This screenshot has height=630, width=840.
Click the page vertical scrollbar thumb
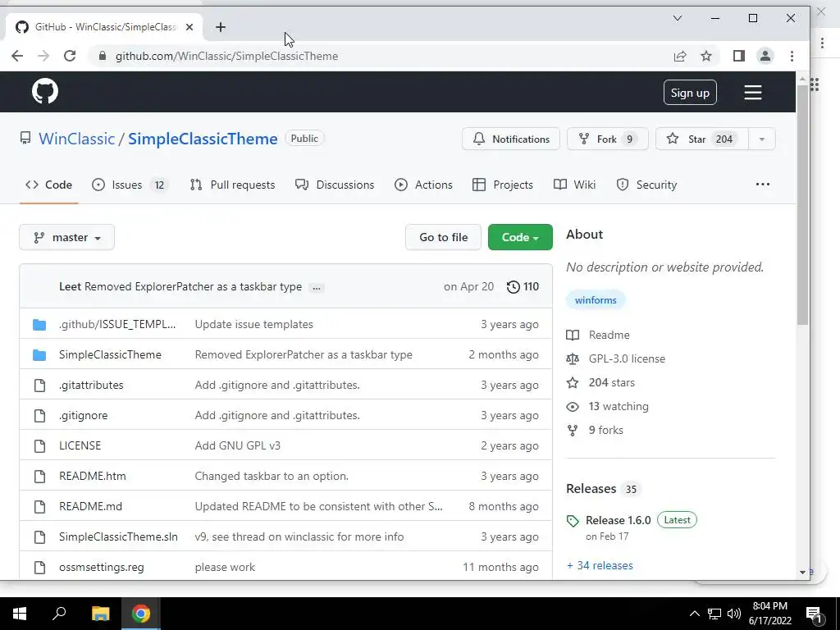click(802, 204)
